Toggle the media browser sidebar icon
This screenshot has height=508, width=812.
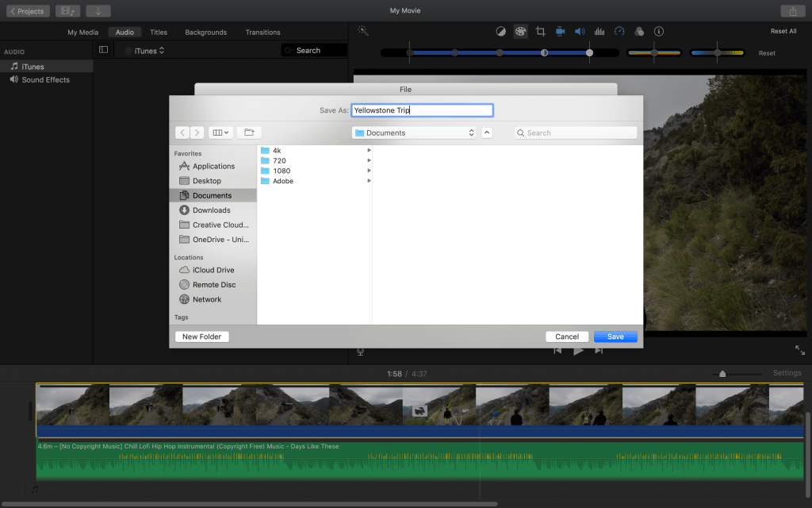pos(103,50)
